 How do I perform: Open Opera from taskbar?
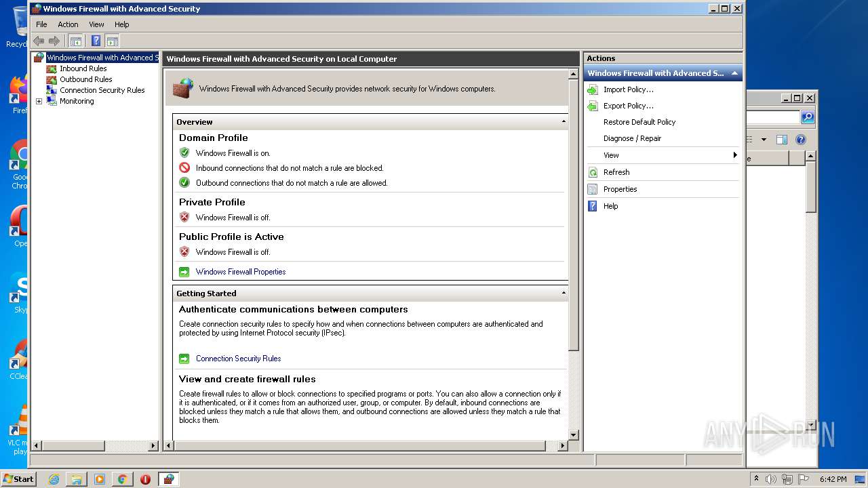coord(145,479)
